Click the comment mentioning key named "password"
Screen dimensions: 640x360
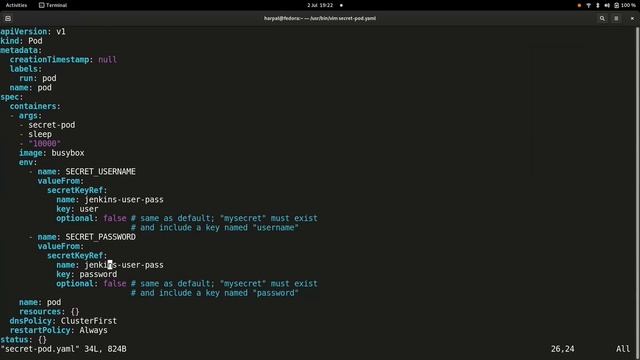pyautogui.click(x=215, y=293)
